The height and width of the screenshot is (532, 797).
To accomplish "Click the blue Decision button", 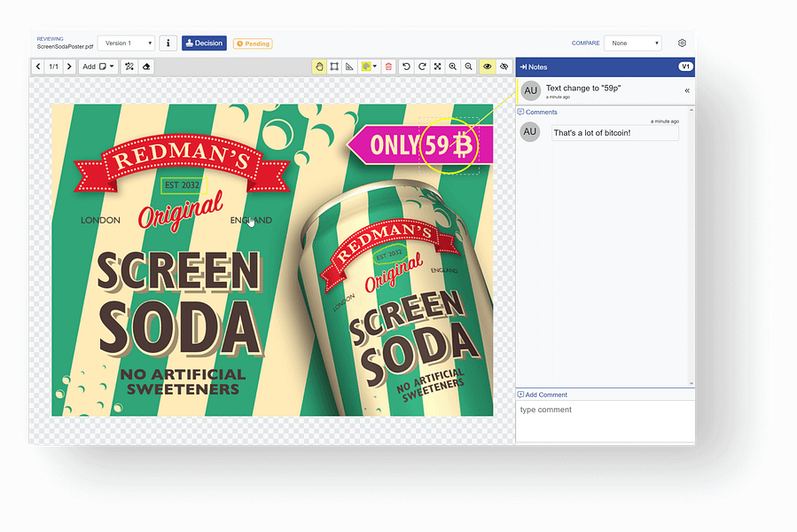I will pos(204,43).
